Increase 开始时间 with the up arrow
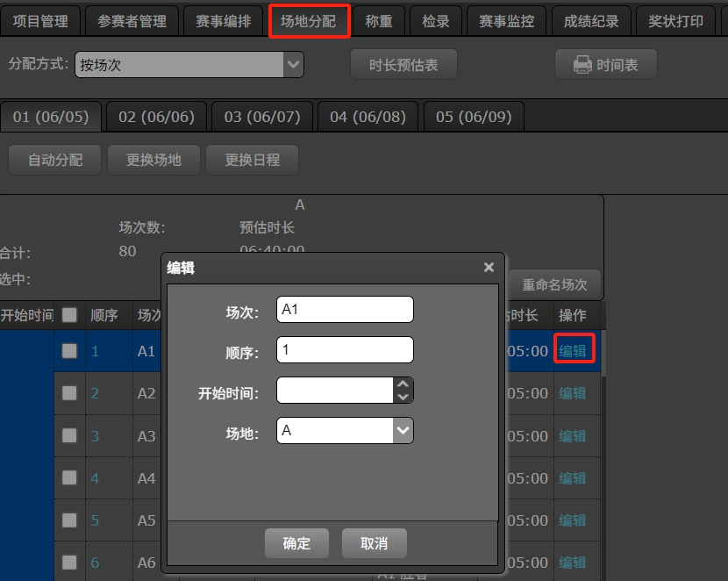Image resolution: width=728 pixels, height=581 pixels. click(403, 384)
